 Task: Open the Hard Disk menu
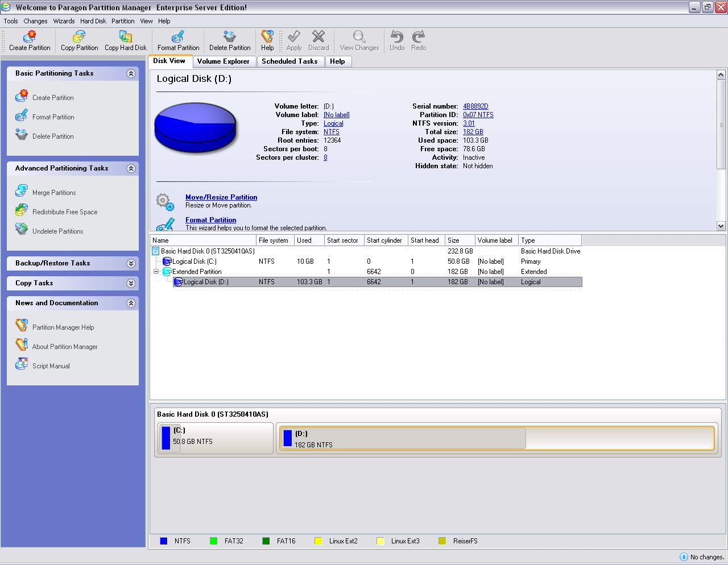[93, 21]
